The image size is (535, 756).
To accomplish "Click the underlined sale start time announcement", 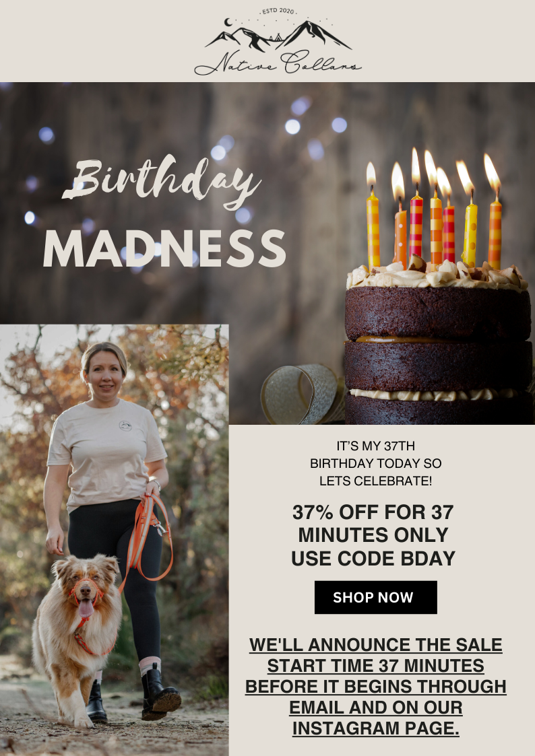I will coord(376,686).
